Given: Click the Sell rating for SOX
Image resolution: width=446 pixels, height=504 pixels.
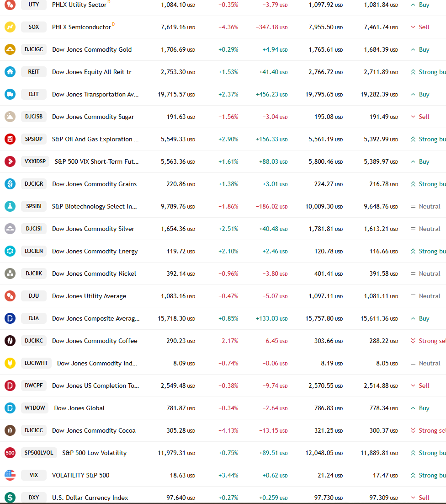Looking at the screenshot, I should pos(420,27).
